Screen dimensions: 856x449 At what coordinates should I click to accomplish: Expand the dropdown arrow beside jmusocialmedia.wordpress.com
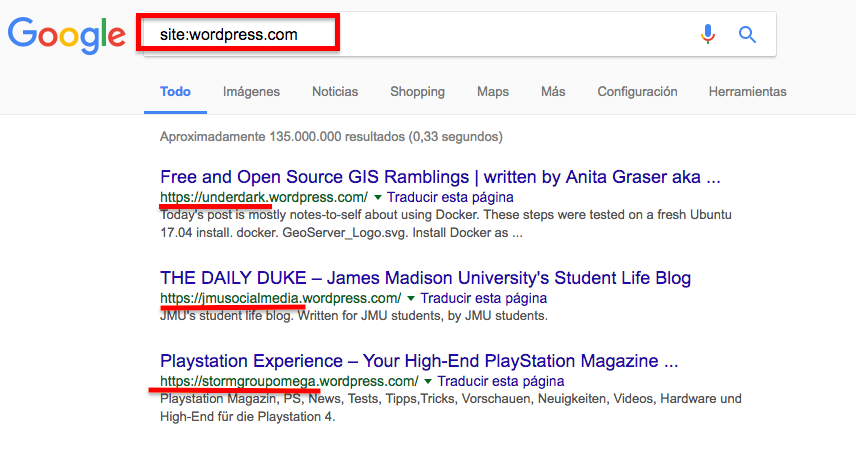(411, 298)
